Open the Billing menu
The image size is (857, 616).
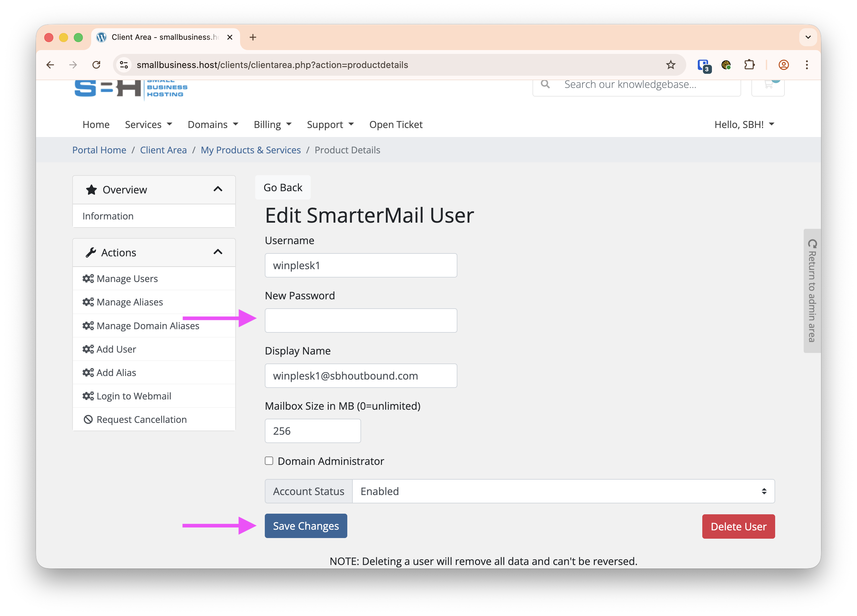click(x=273, y=124)
